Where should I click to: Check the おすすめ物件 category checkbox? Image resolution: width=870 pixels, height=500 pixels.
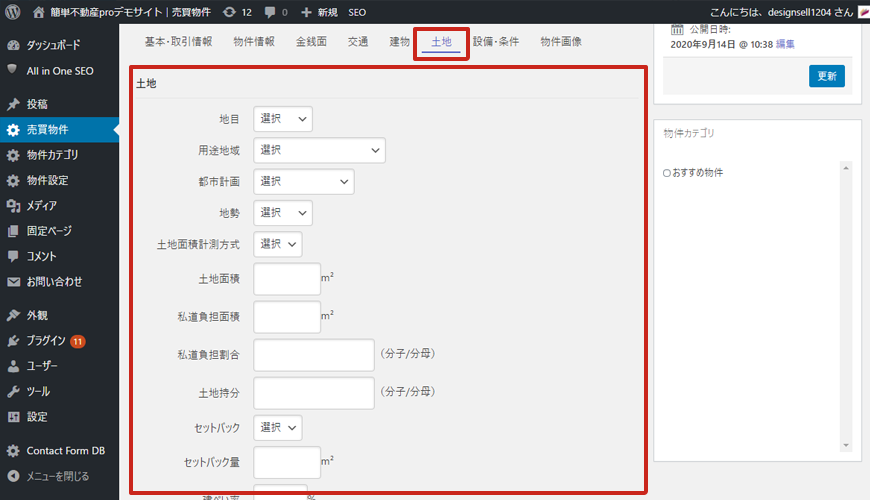pos(667,173)
